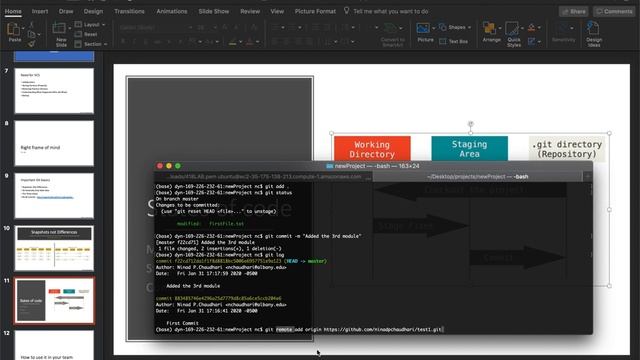Click the font color A icon
Screen dimensions: 640x360
pos(249,42)
